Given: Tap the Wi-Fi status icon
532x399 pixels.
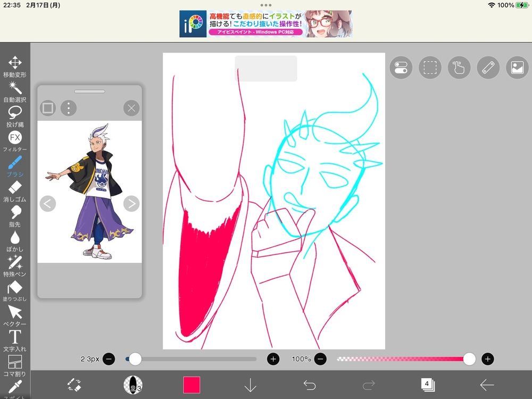Looking at the screenshot, I should click(x=491, y=5).
